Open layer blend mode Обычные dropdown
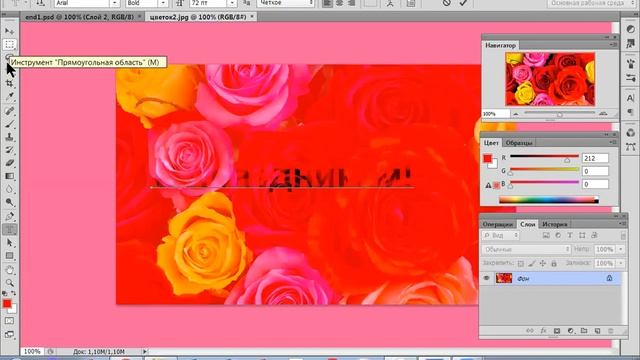 tap(526, 249)
